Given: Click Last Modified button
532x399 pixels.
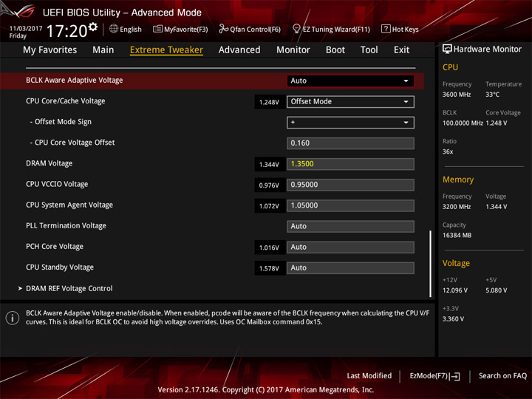Looking at the screenshot, I should (x=369, y=375).
